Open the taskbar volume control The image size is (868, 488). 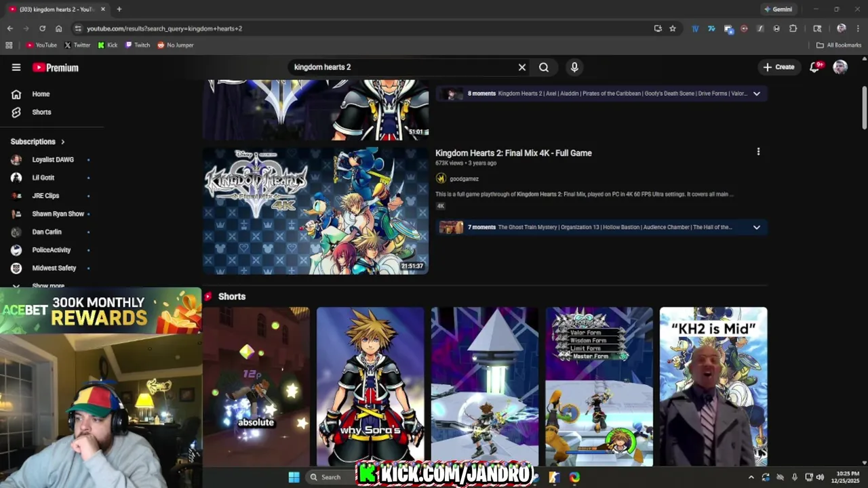pyautogui.click(x=820, y=477)
